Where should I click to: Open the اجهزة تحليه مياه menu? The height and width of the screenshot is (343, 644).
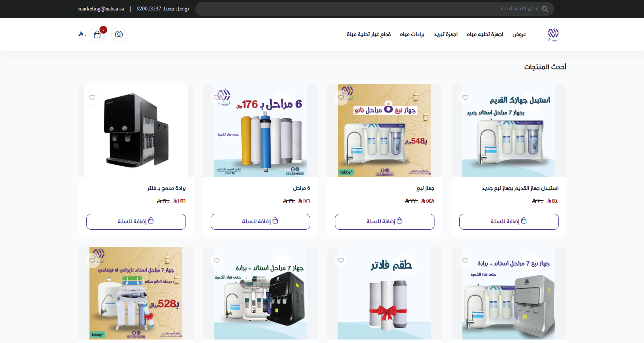pyautogui.click(x=485, y=34)
